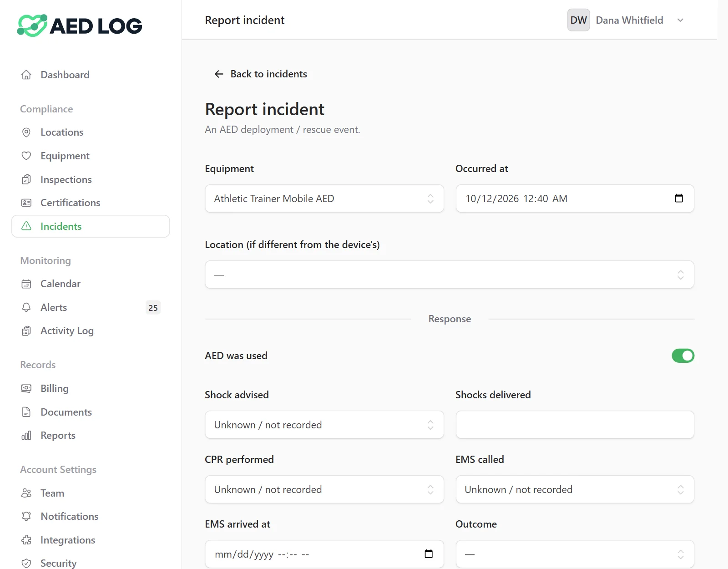
Task: Open the Shock advised dropdown
Action: pos(324,425)
